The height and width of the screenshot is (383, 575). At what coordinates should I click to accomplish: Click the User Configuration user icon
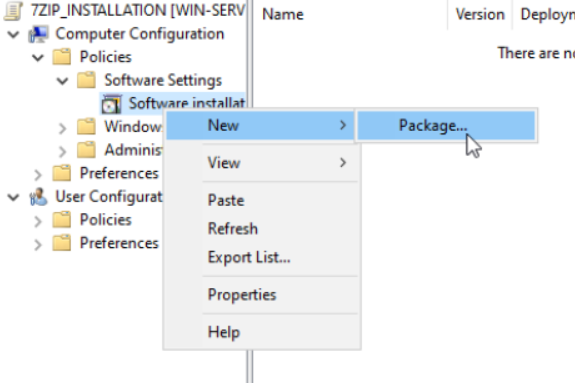click(x=39, y=197)
